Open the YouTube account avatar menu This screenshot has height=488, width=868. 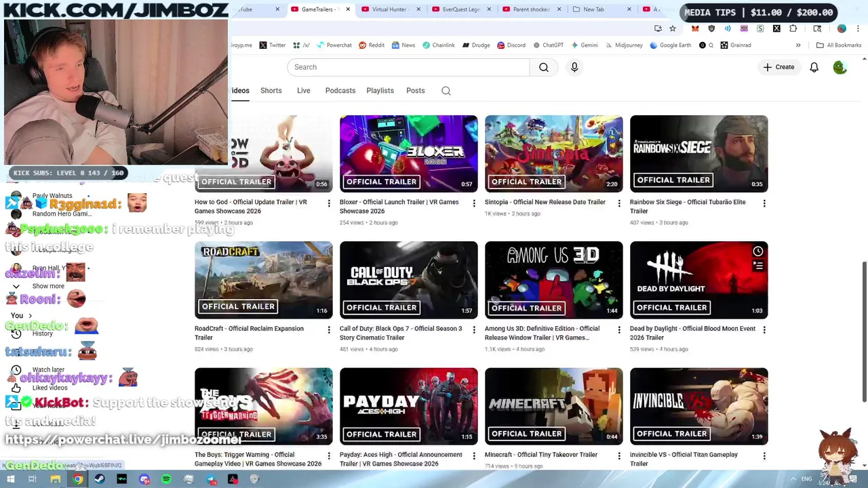coord(840,67)
